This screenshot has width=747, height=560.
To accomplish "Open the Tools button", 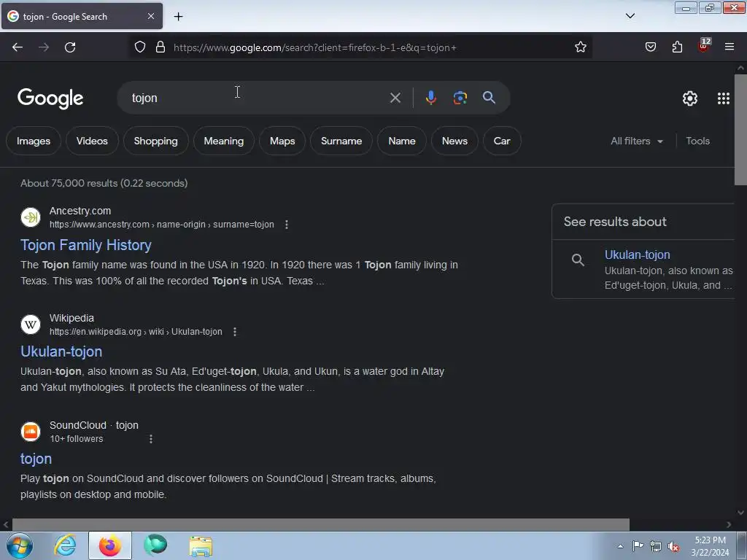I will coord(697,141).
